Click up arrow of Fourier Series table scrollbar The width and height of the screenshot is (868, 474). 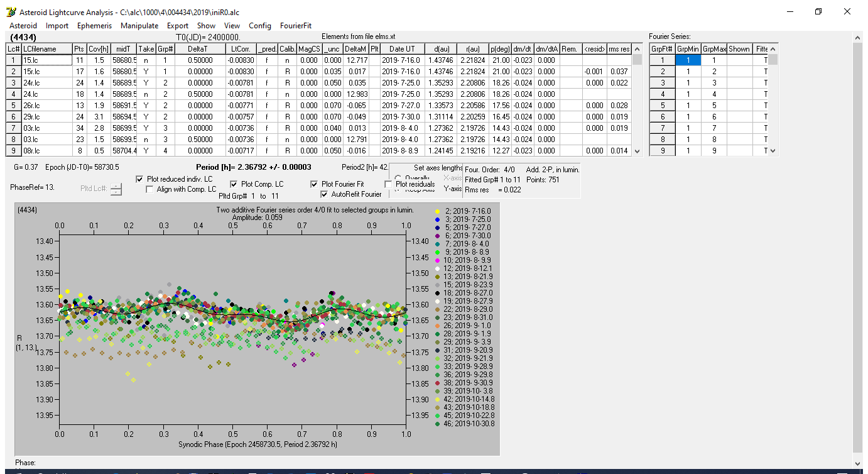point(773,48)
